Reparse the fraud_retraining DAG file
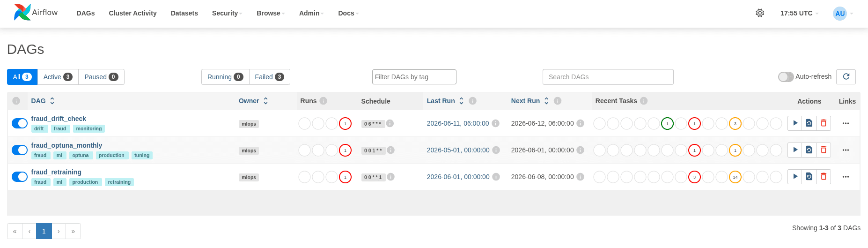868x248 pixels. 809,177
